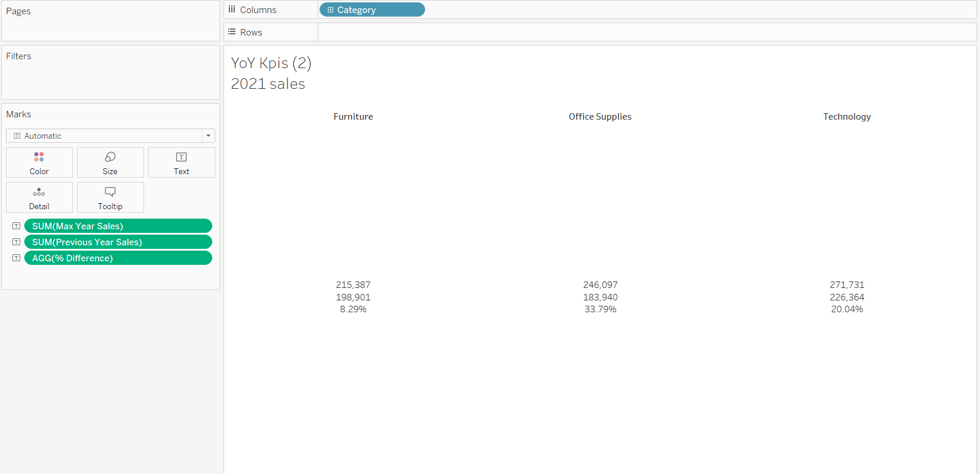Open the Detail icon on Marks card
Viewport: 980px width, 474px height.
coord(39,192)
